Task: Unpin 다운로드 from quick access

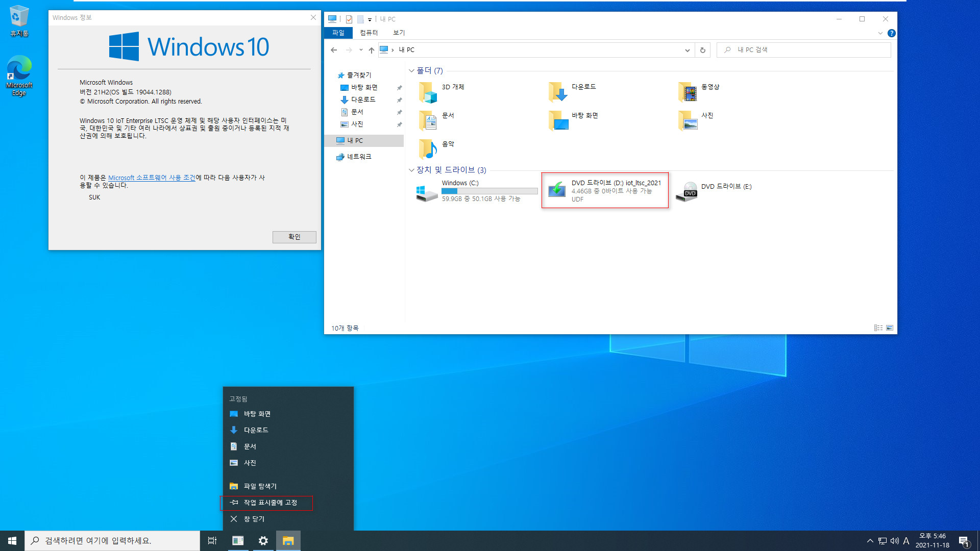Action: tap(400, 99)
